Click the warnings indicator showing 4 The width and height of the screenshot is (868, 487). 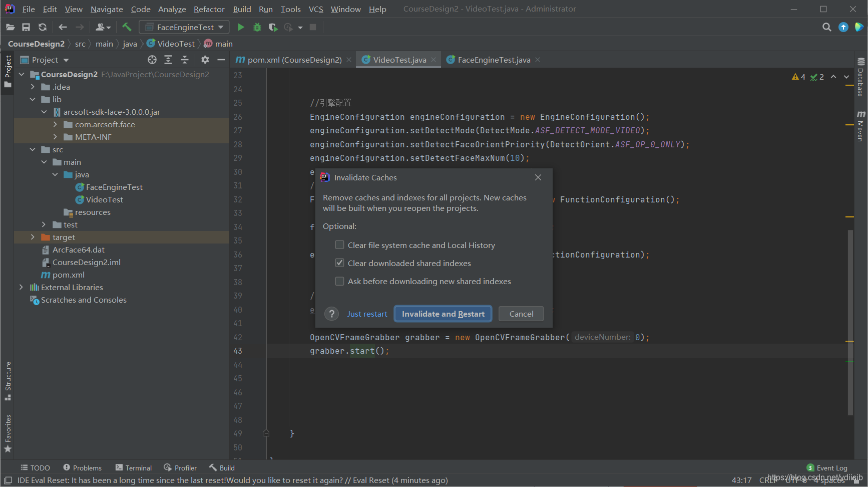click(798, 77)
